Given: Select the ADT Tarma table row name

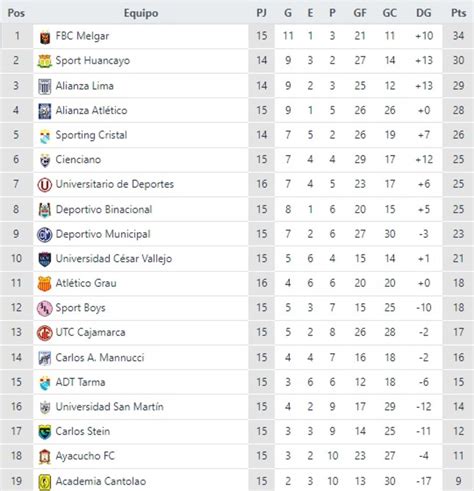Looking at the screenshot, I should (80, 382).
